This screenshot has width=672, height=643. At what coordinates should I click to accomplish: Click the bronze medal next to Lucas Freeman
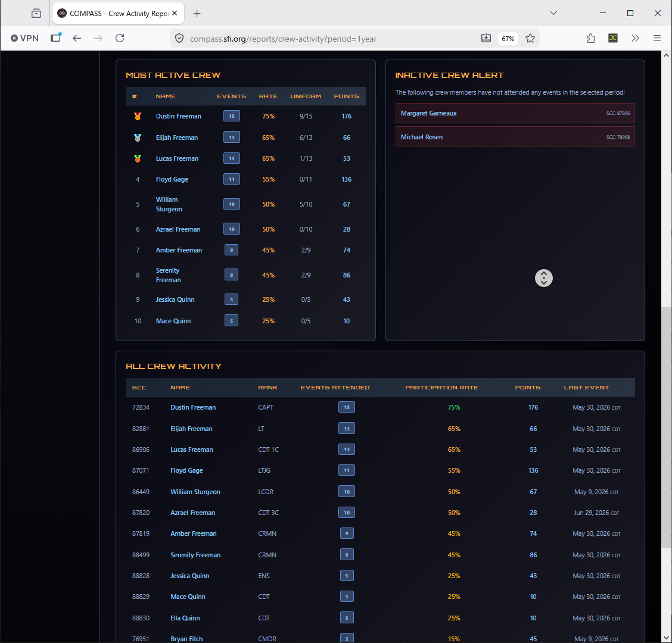click(138, 158)
